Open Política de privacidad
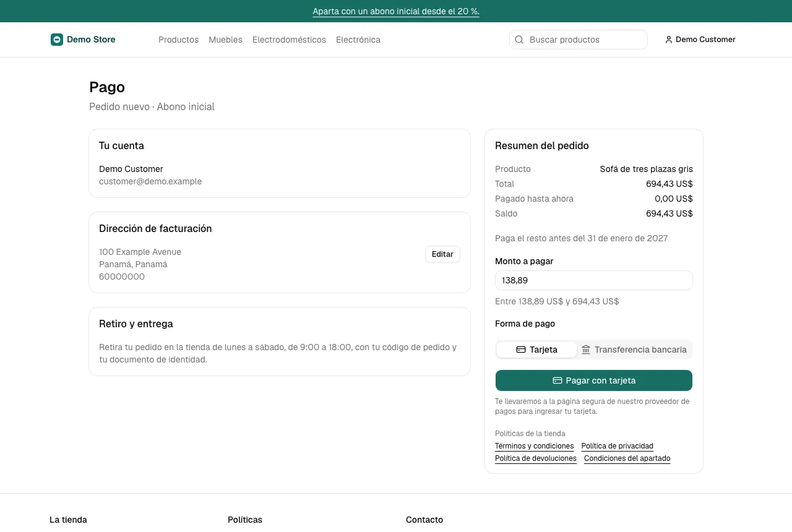The image size is (792, 532). [x=618, y=446]
